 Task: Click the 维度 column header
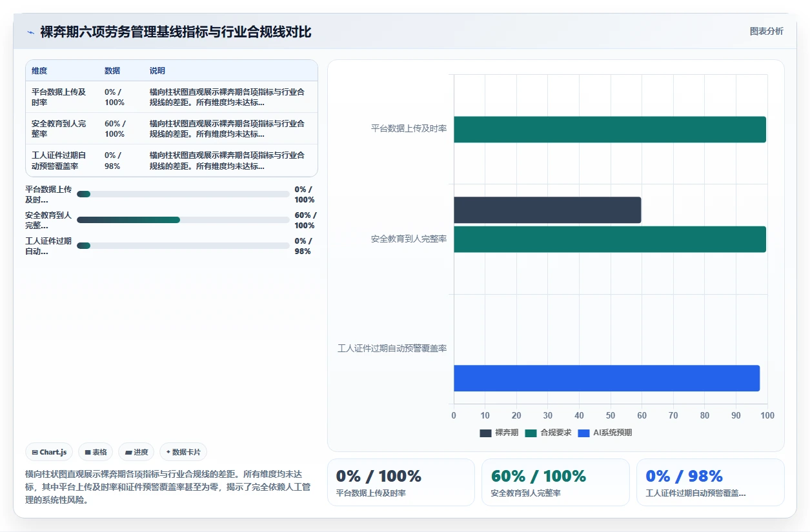39,71
